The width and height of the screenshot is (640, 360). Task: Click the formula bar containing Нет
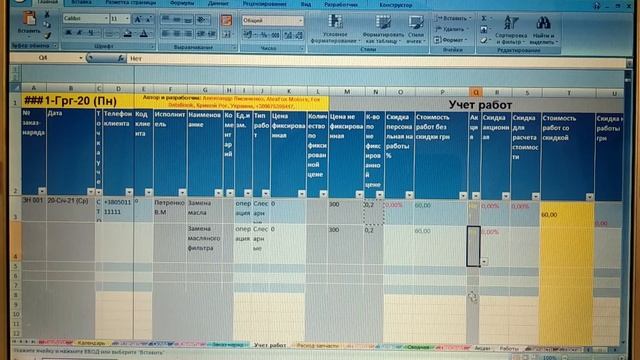point(376,60)
